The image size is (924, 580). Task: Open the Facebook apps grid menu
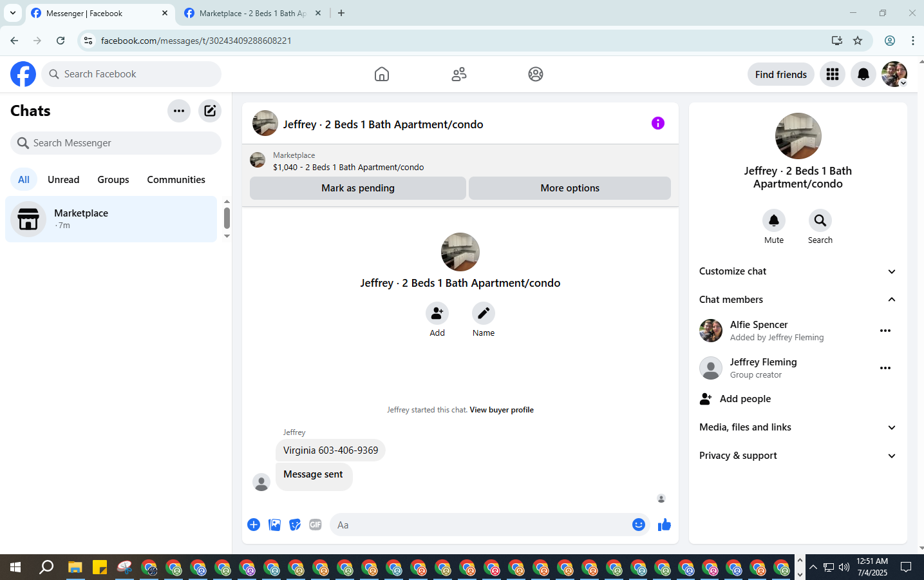coord(833,74)
